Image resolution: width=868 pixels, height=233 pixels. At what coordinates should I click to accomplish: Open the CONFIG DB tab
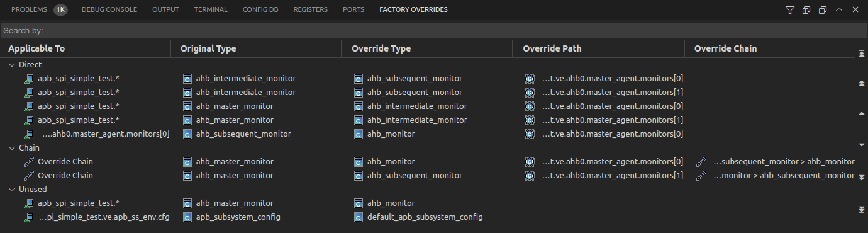[260, 10]
